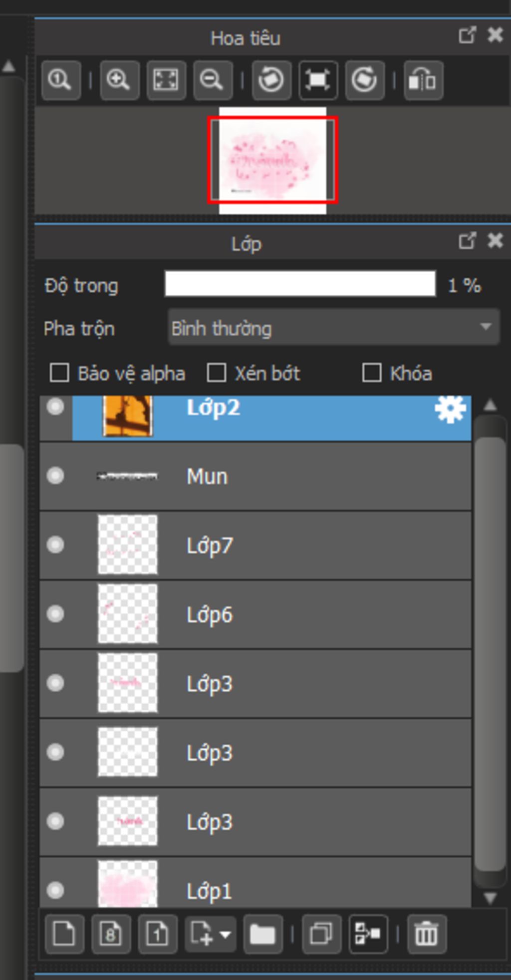The image size is (511, 980).
Task: Enable the Bảo vệ alpha checkbox
Action: pos(60,373)
